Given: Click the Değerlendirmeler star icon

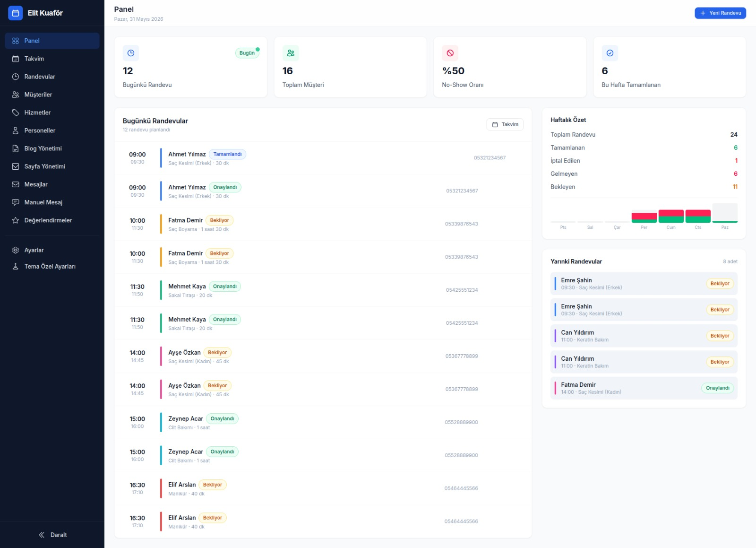Looking at the screenshot, I should (x=16, y=220).
